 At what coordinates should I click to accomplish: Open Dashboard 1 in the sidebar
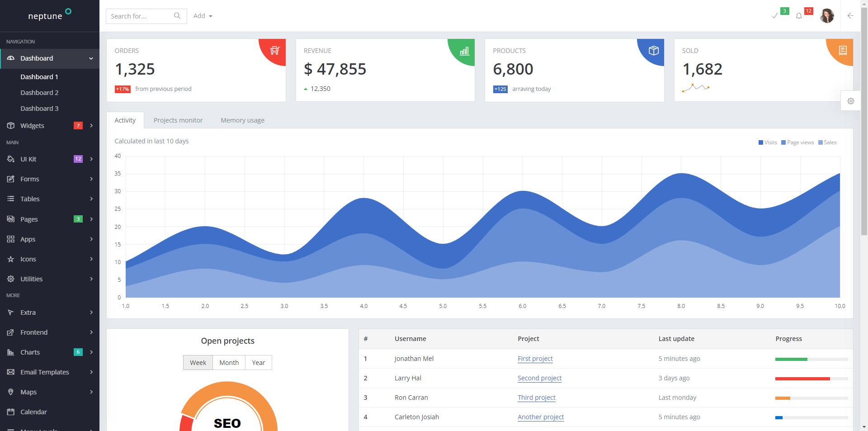39,77
